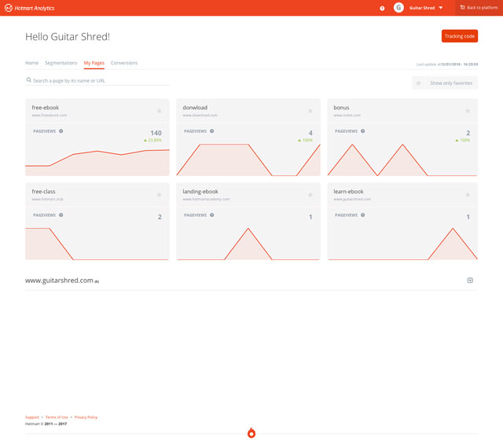Click pageviews info icon on donwload
This screenshot has width=503, height=448.
(x=211, y=131)
